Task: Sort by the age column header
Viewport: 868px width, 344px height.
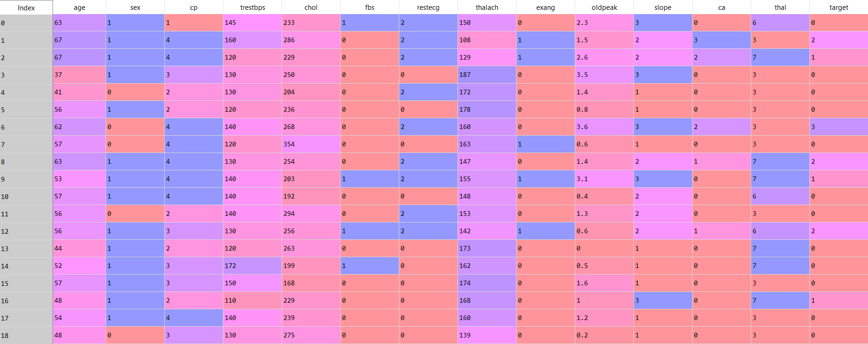Action: click(x=79, y=8)
